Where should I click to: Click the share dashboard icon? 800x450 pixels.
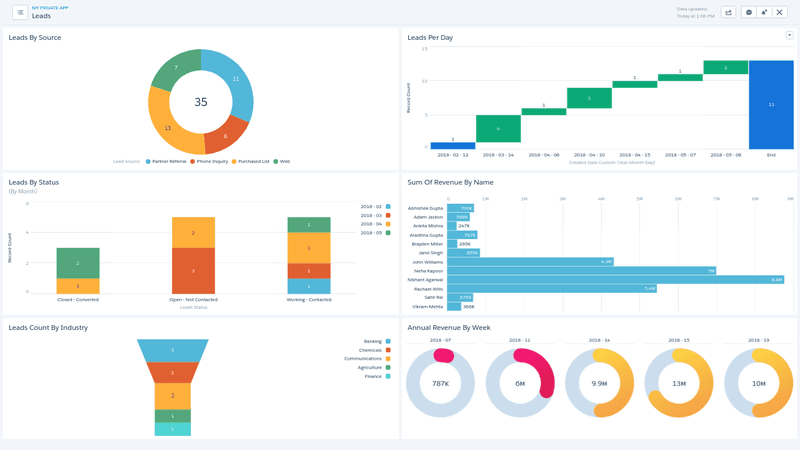tap(728, 12)
